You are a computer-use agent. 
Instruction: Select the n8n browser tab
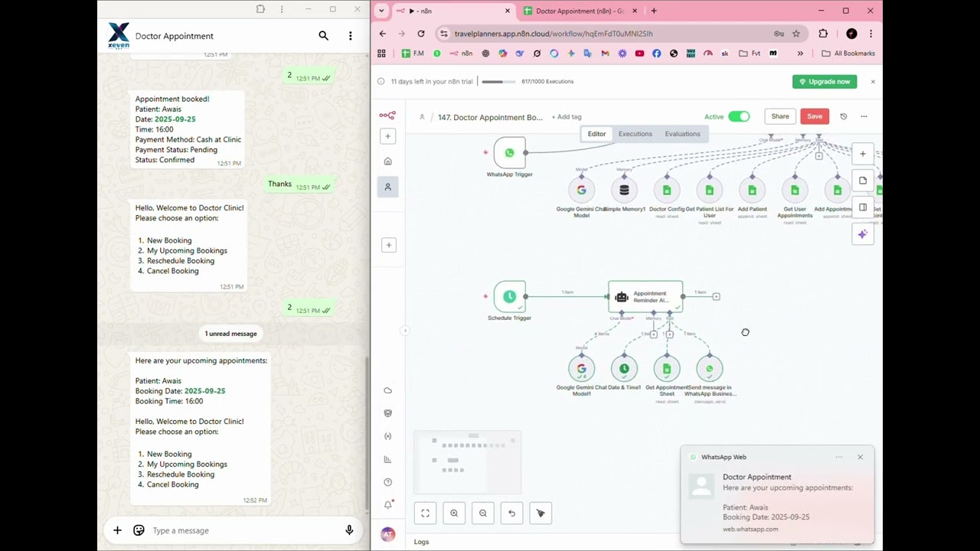(452, 11)
